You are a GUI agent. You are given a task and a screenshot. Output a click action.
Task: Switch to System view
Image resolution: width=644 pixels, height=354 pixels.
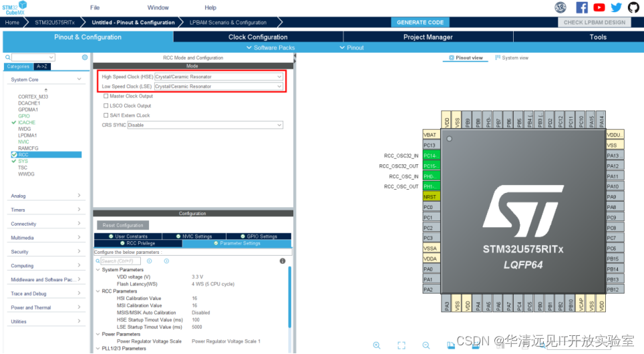(x=512, y=58)
